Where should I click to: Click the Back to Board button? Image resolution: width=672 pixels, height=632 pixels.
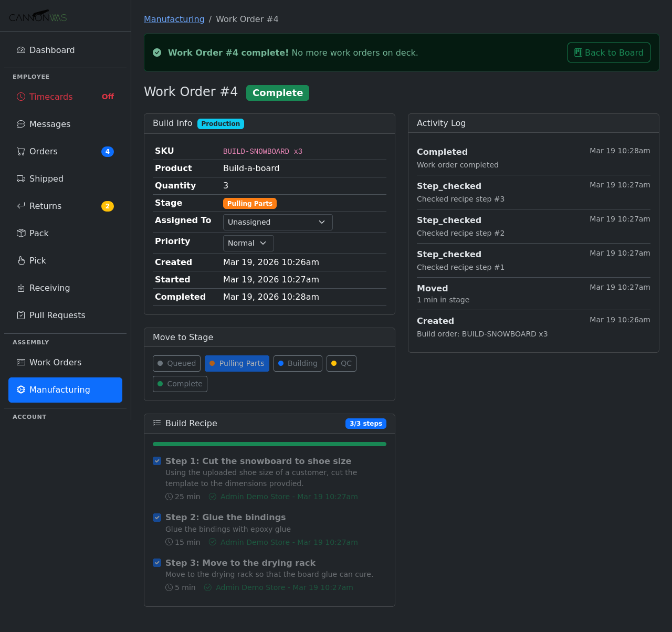point(608,52)
